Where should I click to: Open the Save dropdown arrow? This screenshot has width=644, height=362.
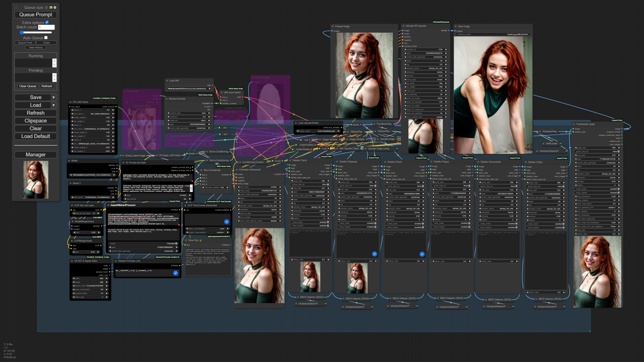[x=53, y=97]
